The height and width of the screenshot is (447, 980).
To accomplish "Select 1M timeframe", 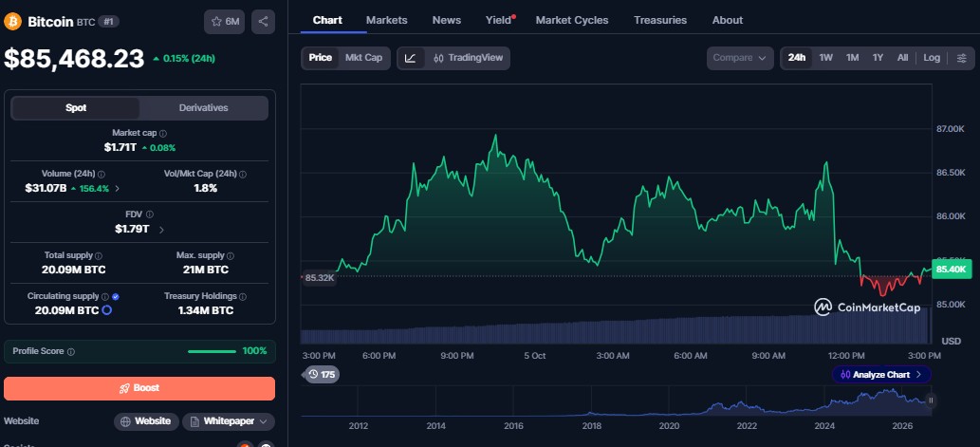I will pyautogui.click(x=853, y=58).
